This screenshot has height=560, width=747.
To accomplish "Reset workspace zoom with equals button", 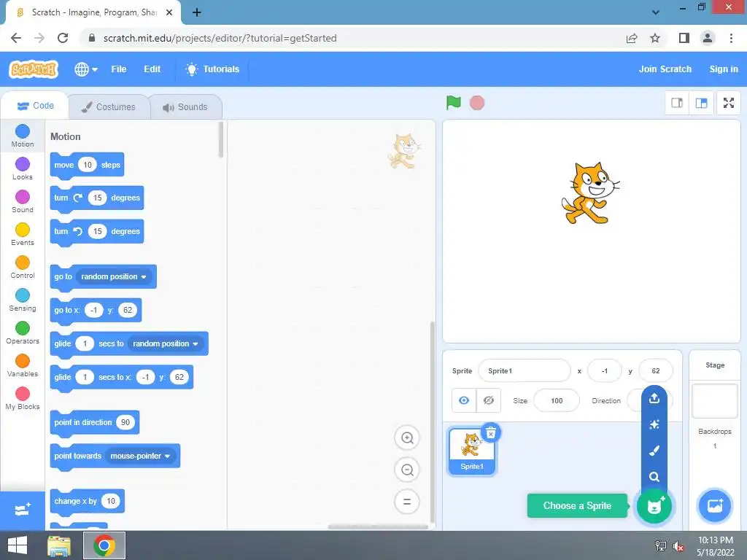I will pos(407,502).
